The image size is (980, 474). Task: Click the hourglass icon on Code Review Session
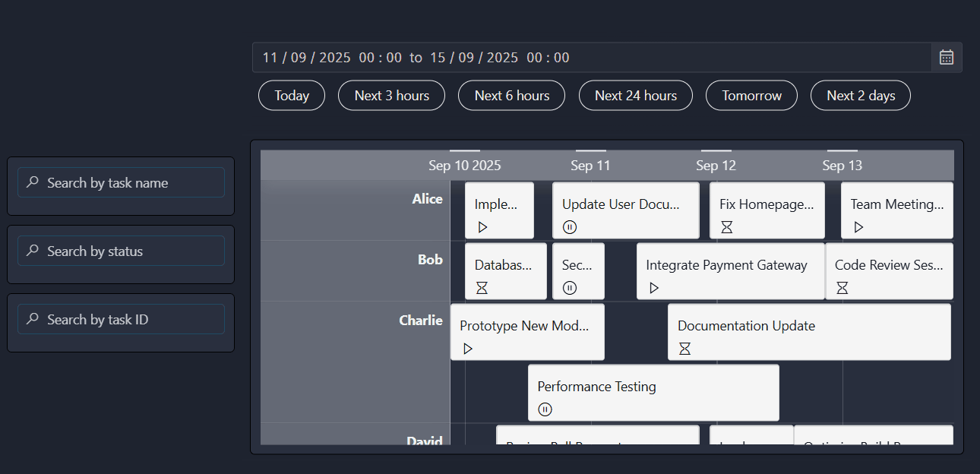click(x=842, y=287)
